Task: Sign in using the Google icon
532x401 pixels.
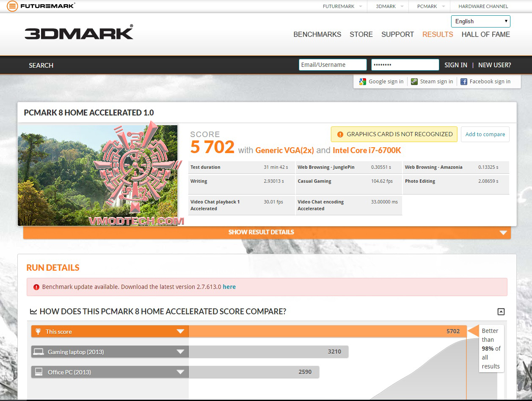Action: click(363, 81)
